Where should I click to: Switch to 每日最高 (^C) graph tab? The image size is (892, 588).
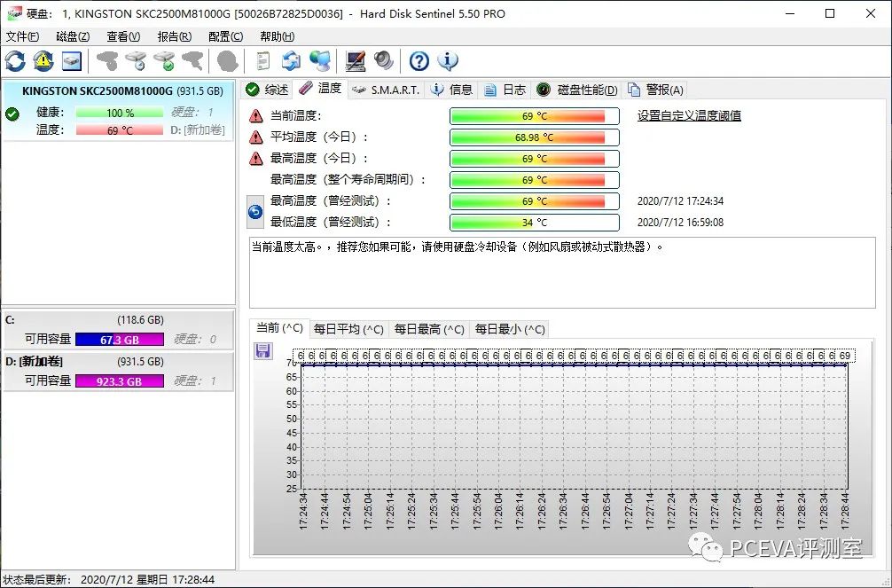click(429, 329)
